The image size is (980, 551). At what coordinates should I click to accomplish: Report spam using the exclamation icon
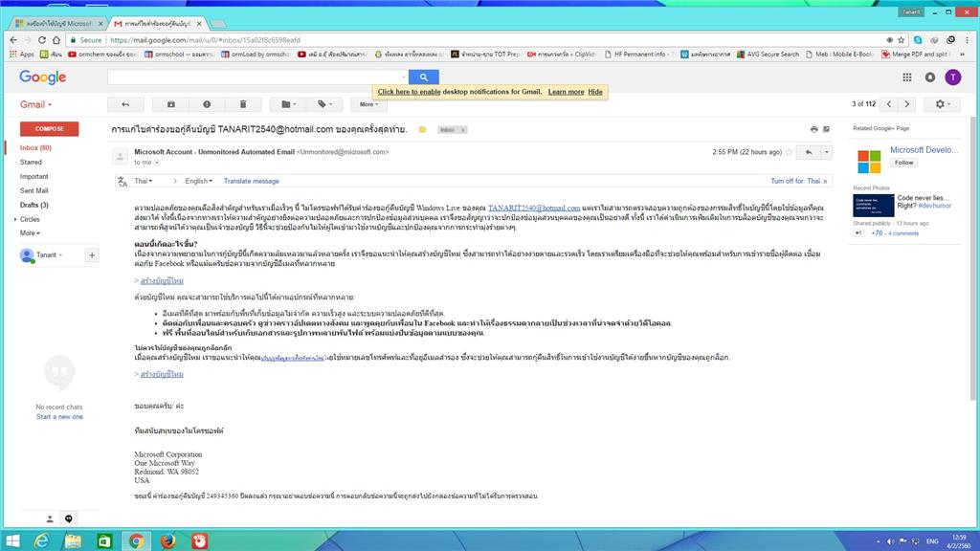[207, 104]
